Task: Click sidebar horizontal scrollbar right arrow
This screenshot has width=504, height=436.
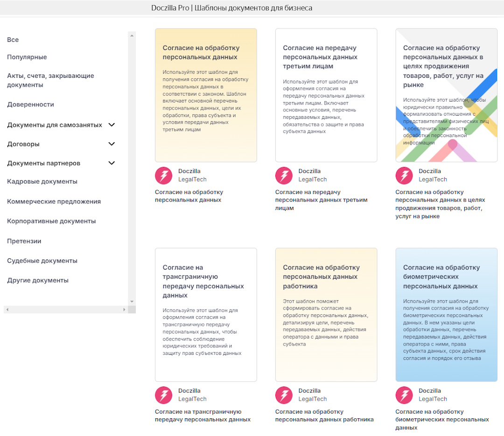Action: pyautogui.click(x=124, y=310)
